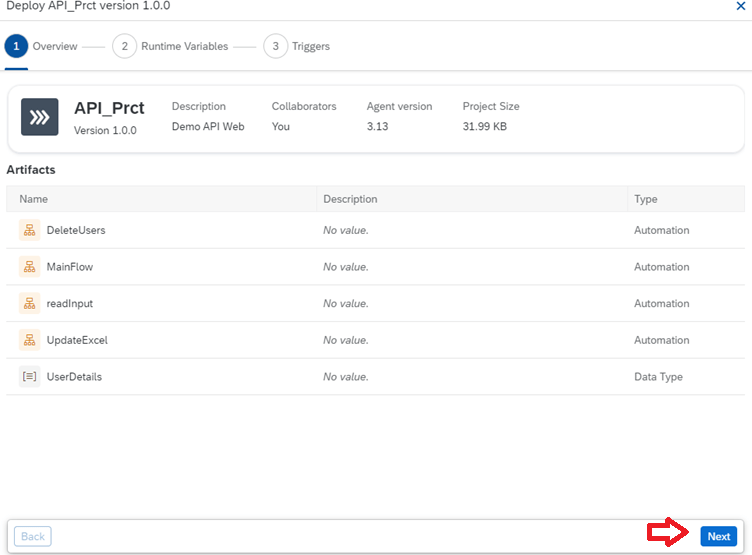Select the UserDetails artifact name

pyautogui.click(x=74, y=377)
